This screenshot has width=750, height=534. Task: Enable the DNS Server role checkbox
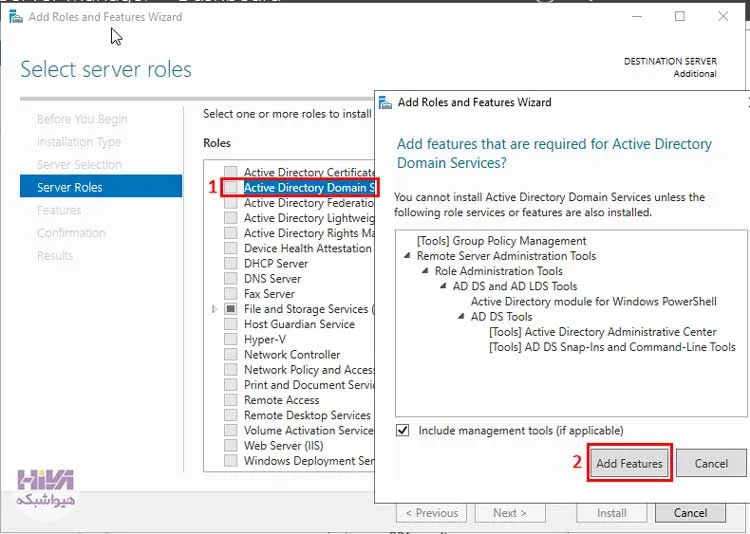(231, 278)
